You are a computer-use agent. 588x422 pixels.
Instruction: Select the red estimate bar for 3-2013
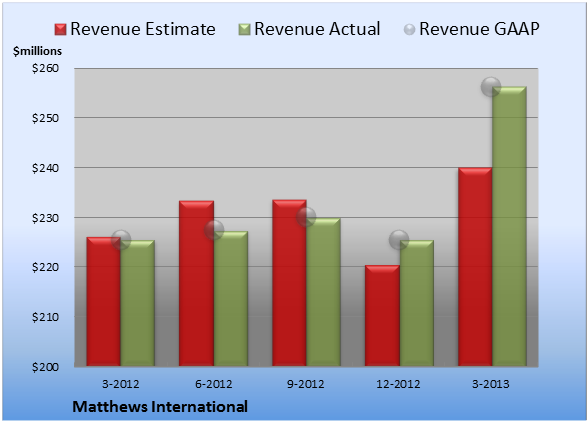point(475,267)
